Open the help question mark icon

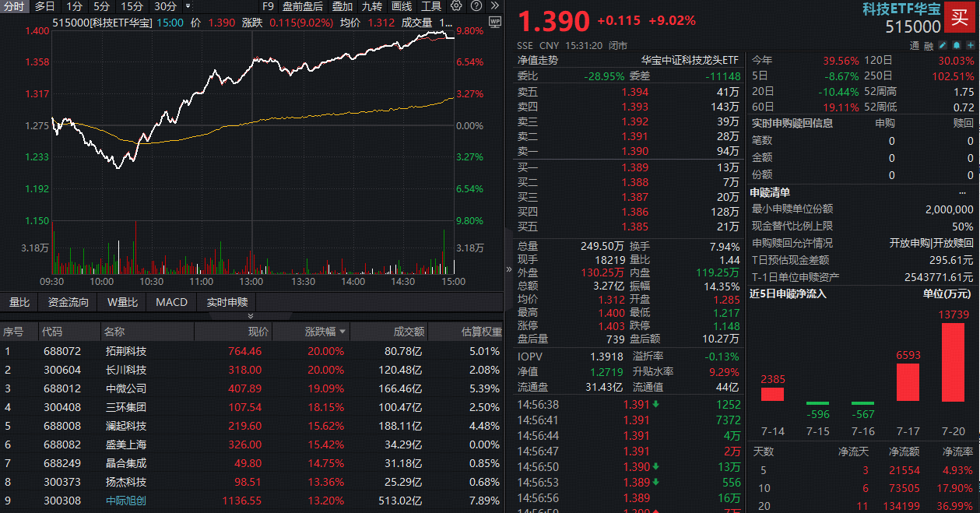click(476, 5)
